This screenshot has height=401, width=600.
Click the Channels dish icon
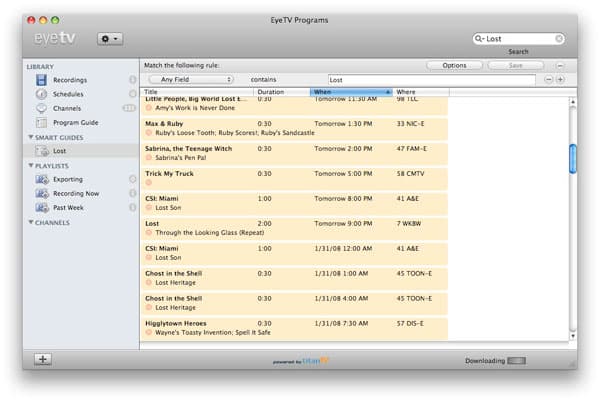41,108
